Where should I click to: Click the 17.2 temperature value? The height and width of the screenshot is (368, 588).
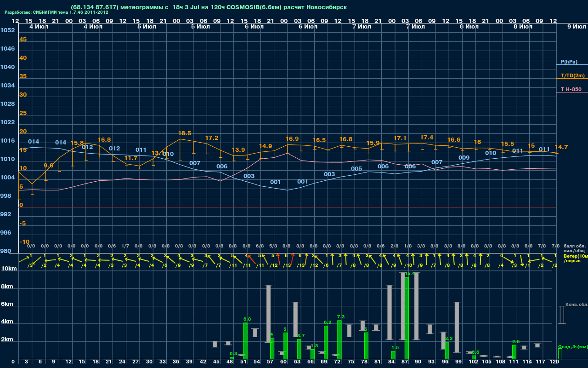point(212,138)
